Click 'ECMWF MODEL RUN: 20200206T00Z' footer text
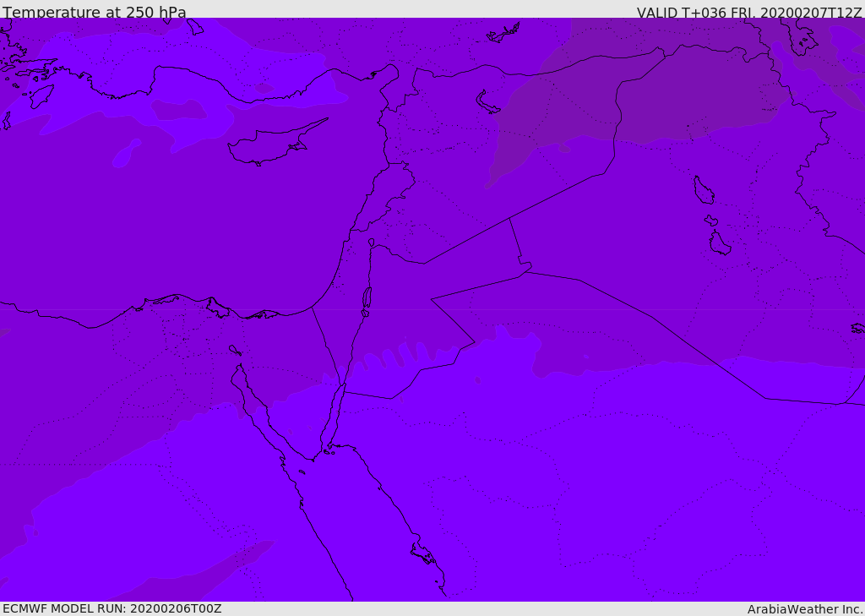 (112, 608)
